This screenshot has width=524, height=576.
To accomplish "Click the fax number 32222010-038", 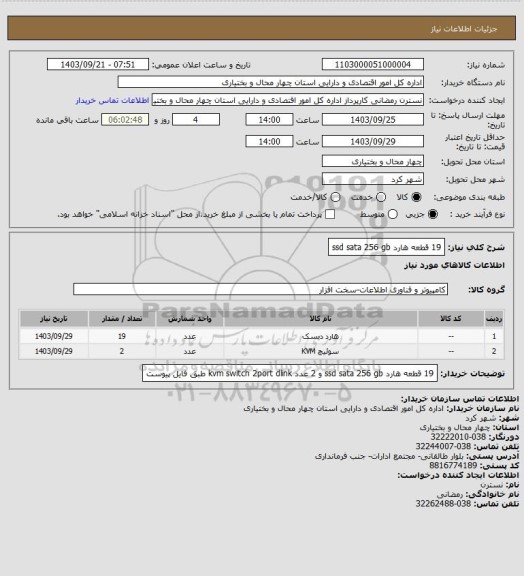I will coord(458,437).
